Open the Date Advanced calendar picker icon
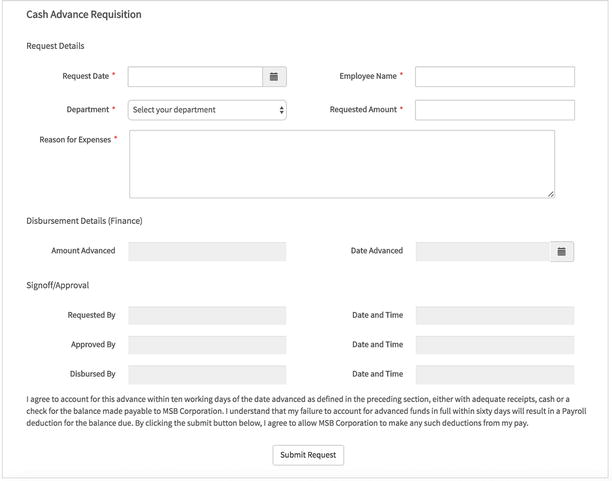This screenshot has width=612, height=481. pos(562,251)
